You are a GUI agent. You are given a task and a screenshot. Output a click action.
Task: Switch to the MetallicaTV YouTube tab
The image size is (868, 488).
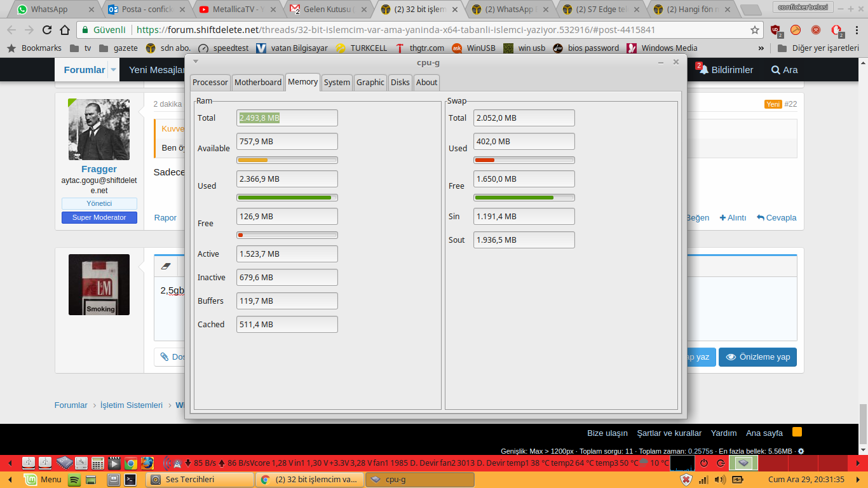tap(237, 10)
